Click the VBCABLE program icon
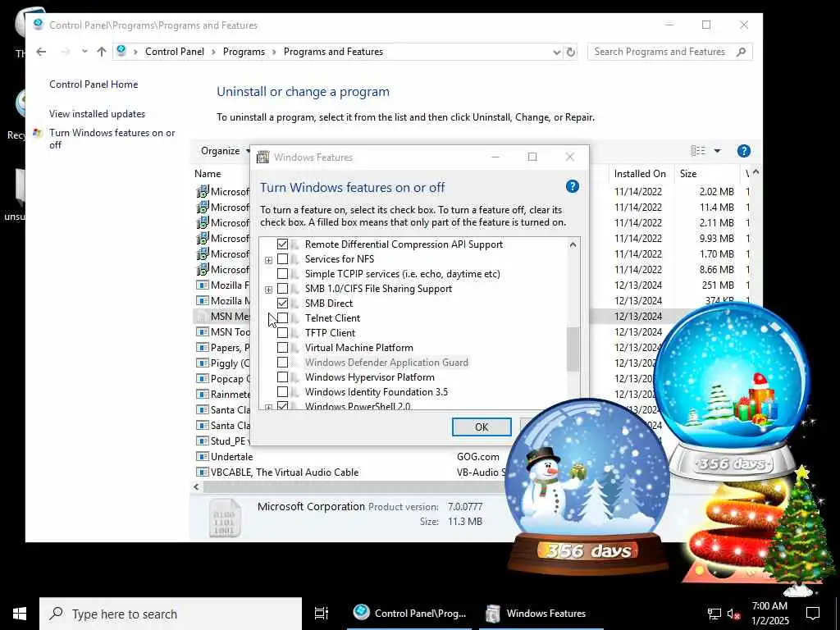Screen dimensions: 840x630 point(202,472)
